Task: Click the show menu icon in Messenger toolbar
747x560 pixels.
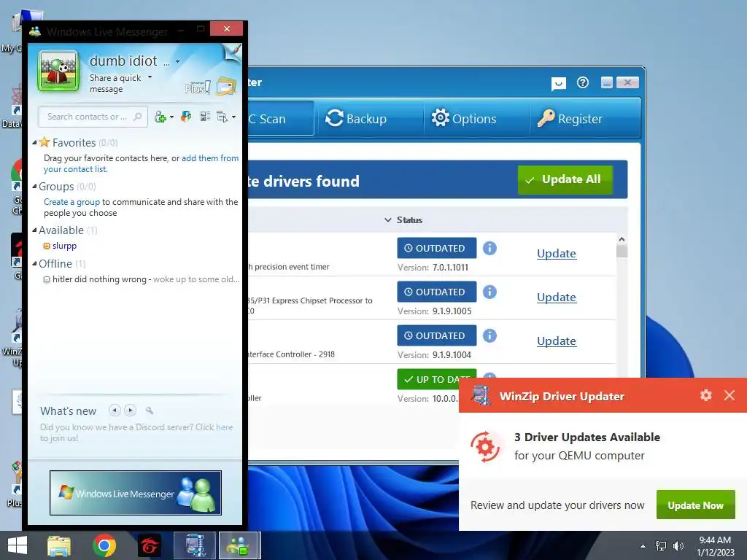Action: [222, 117]
